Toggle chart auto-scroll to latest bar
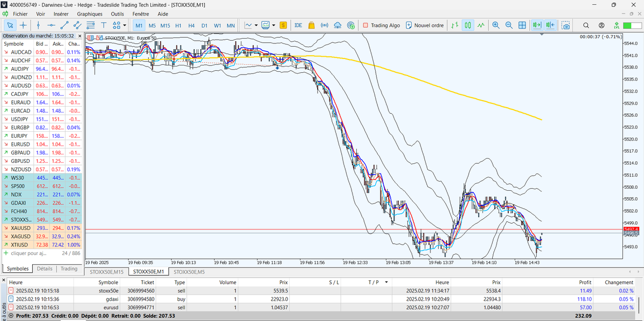644x321 pixels. [537, 25]
